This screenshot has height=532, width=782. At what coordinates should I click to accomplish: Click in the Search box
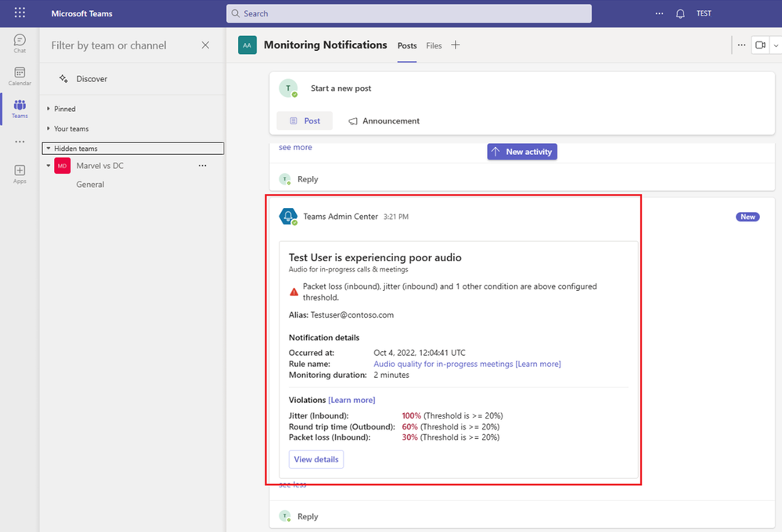409,13
